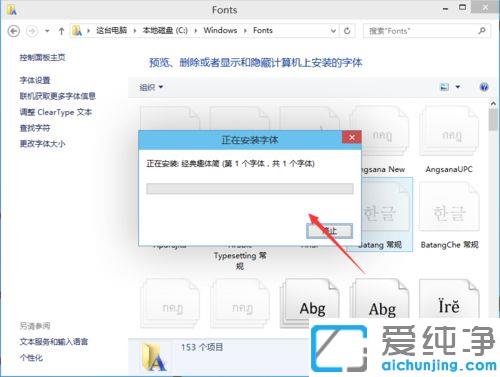Open 联机获取更多字体信息 link
Viewport: 500px width, 377px height.
pyautogui.click(x=57, y=96)
